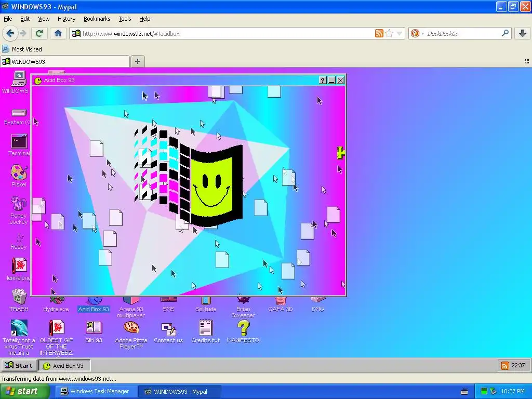Open the Most Visited bookmarks folder

(22, 49)
